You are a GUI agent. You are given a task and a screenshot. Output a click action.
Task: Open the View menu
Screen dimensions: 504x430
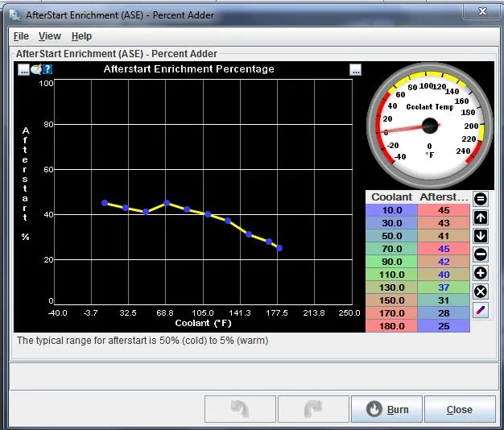(50, 36)
